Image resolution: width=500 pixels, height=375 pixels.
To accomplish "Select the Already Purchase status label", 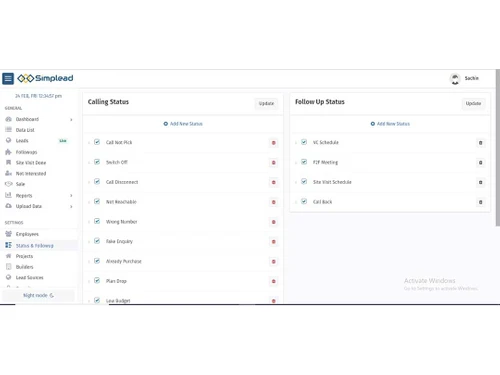I will [124, 261].
